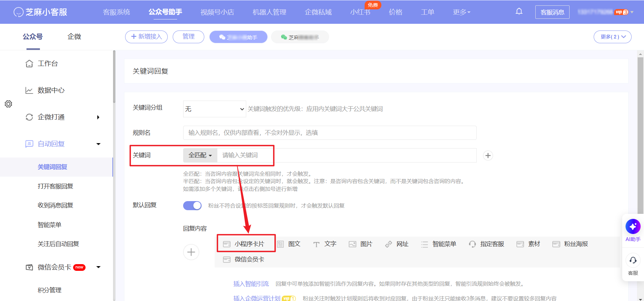Click the 插入企微运营计划 link
The width and height of the screenshot is (644, 301).
point(257,298)
